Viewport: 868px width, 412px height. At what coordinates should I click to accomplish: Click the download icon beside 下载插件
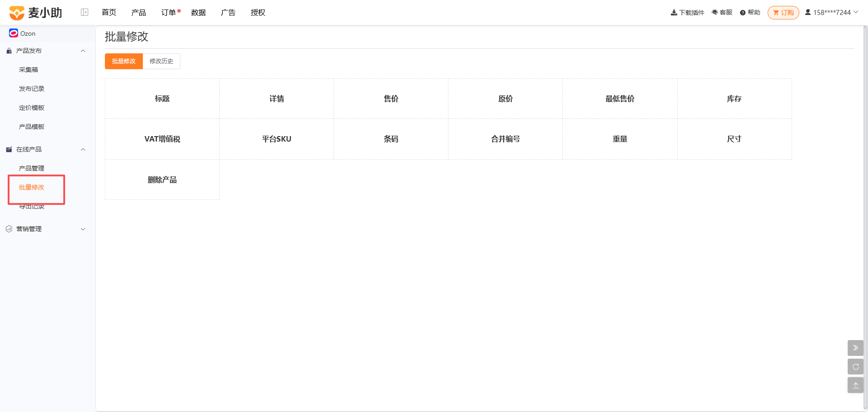[x=674, y=13]
